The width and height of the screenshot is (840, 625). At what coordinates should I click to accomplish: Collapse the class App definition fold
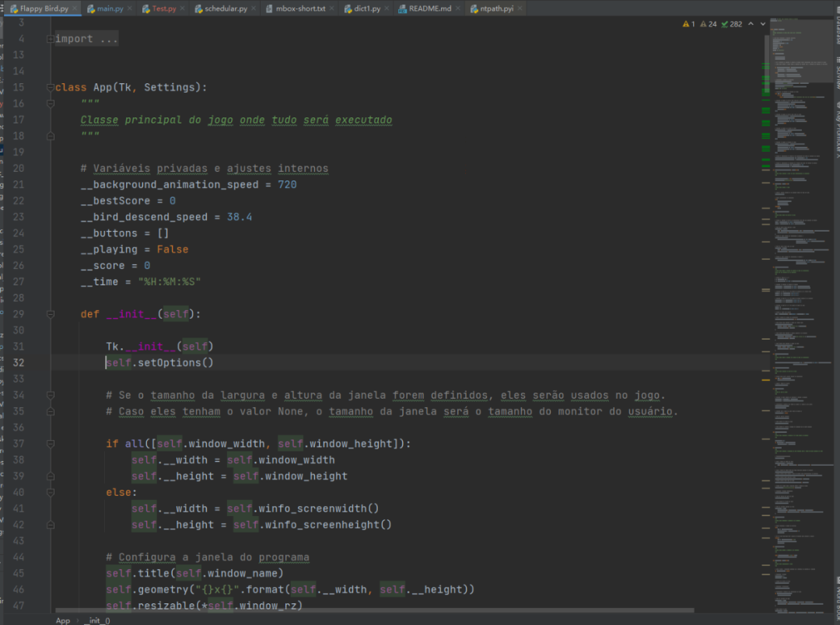[x=50, y=87]
